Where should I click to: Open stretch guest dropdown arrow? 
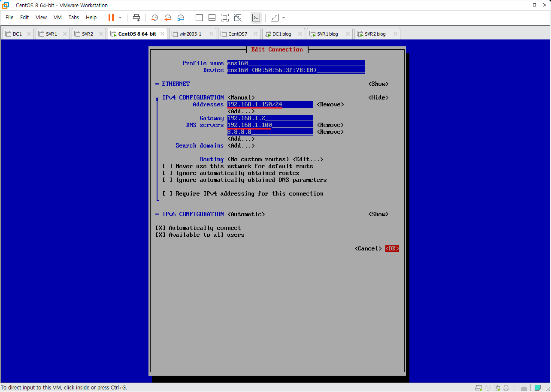pos(284,18)
